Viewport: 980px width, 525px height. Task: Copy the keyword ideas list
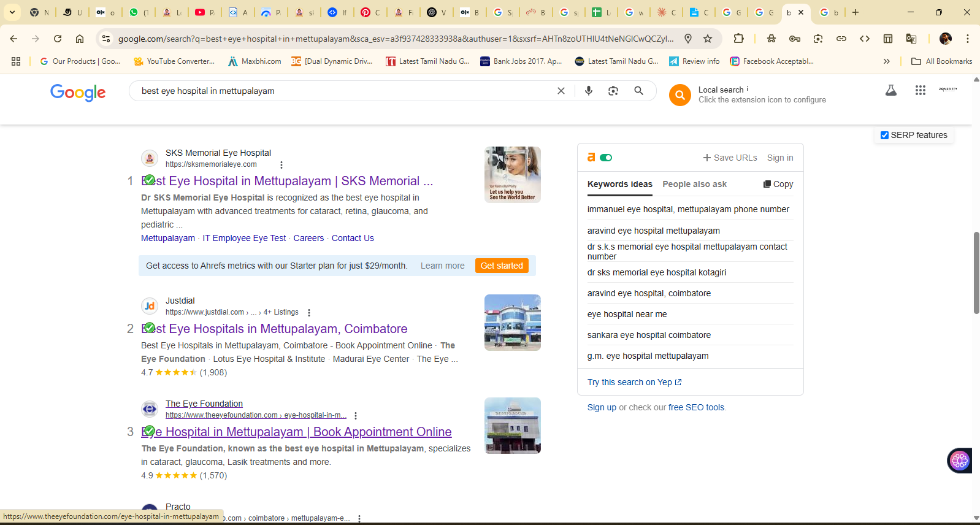778,184
